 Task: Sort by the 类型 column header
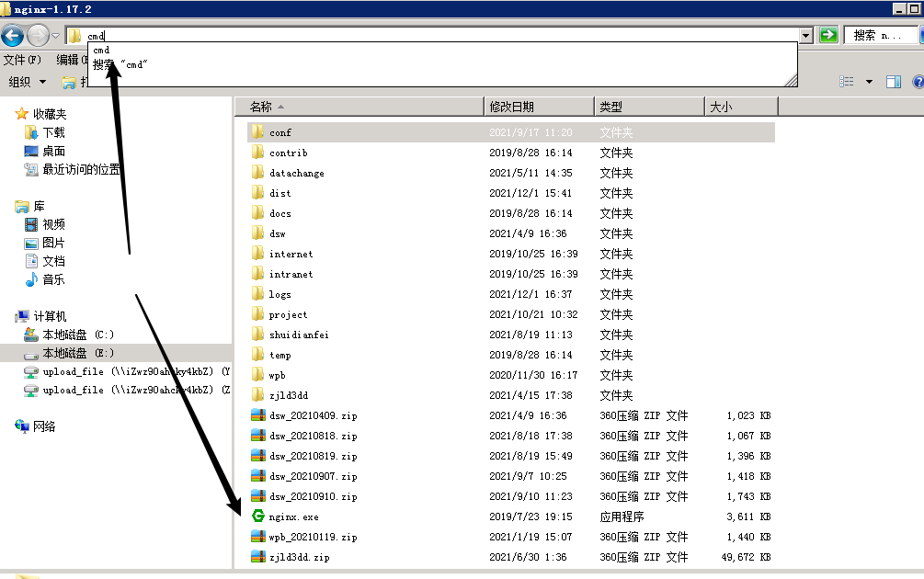(x=649, y=107)
